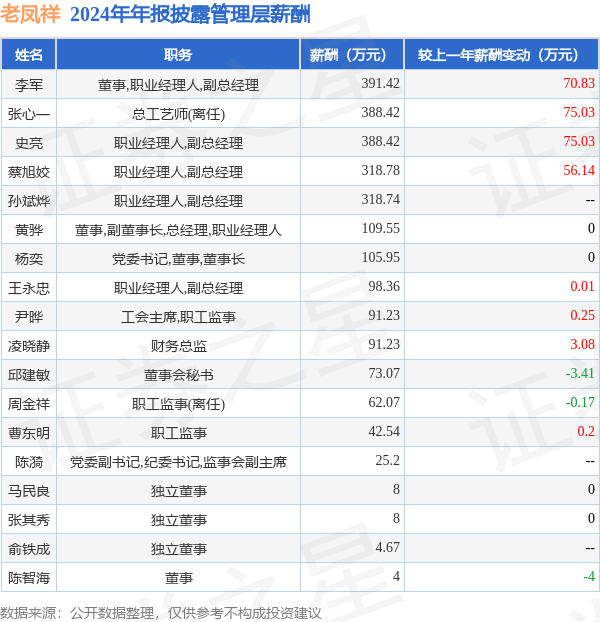Click the name 尹晔
Image resolution: width=600 pixels, height=622 pixels.
point(29,317)
